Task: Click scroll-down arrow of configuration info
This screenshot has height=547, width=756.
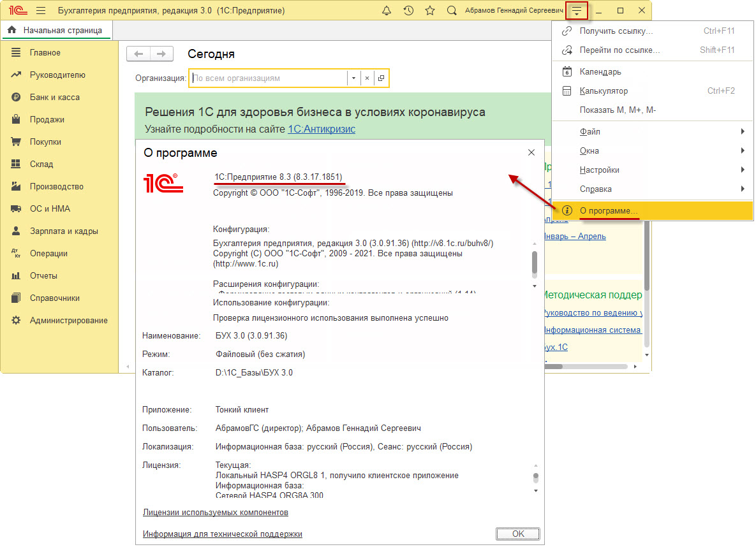Action: 534,286
